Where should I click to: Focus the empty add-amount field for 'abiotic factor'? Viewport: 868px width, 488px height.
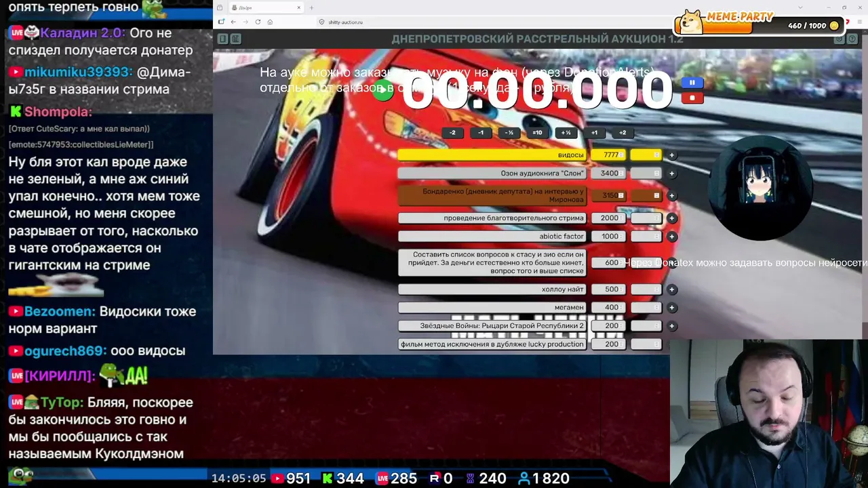pyautogui.click(x=646, y=237)
